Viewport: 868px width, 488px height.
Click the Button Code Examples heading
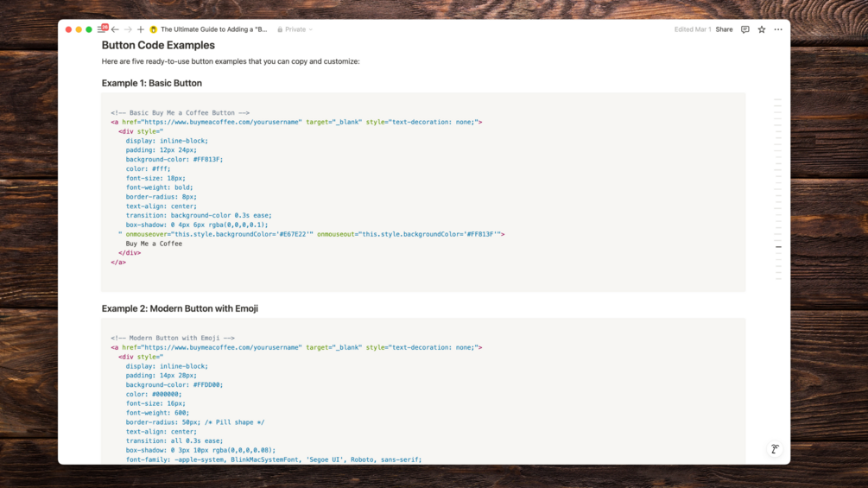point(158,45)
